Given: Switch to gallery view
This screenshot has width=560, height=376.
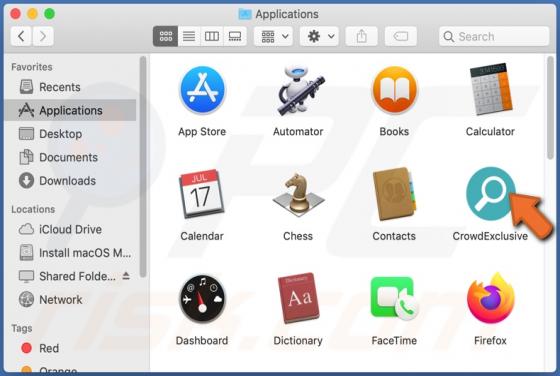Looking at the screenshot, I should coord(235,36).
